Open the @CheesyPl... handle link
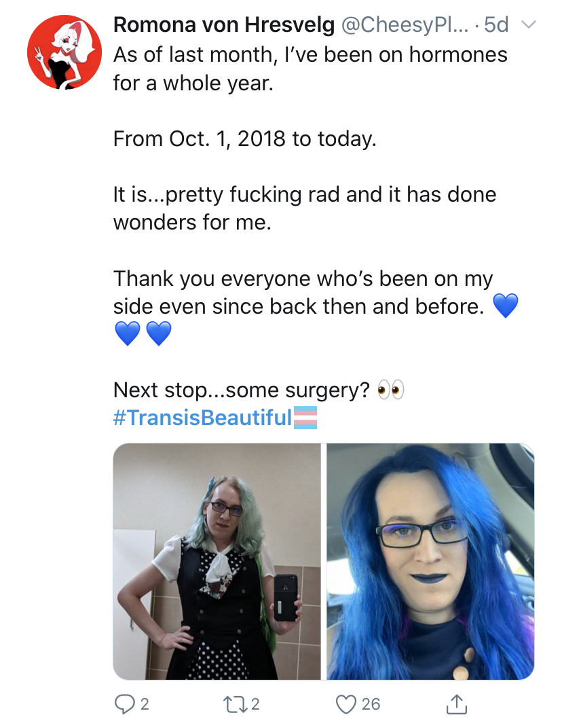562x728 pixels. pyautogui.click(x=405, y=24)
